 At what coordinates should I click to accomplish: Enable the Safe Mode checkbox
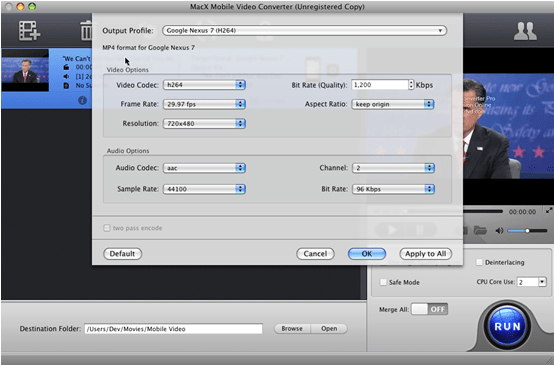[x=383, y=282]
